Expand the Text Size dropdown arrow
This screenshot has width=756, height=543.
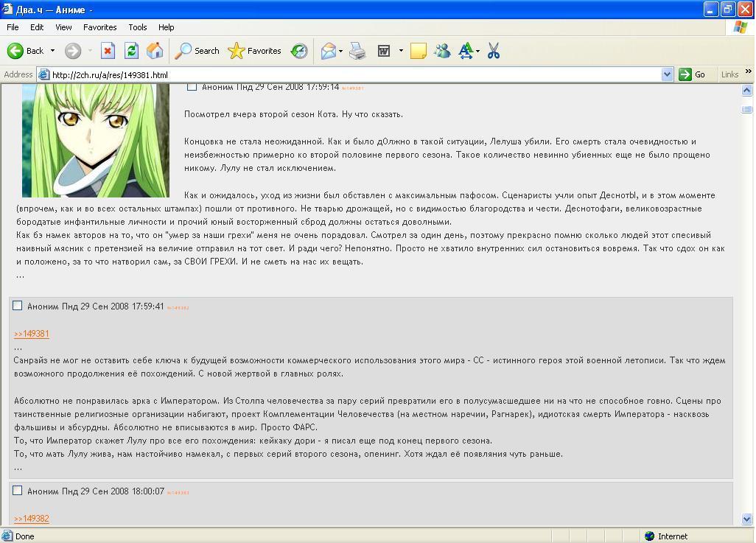click(477, 51)
